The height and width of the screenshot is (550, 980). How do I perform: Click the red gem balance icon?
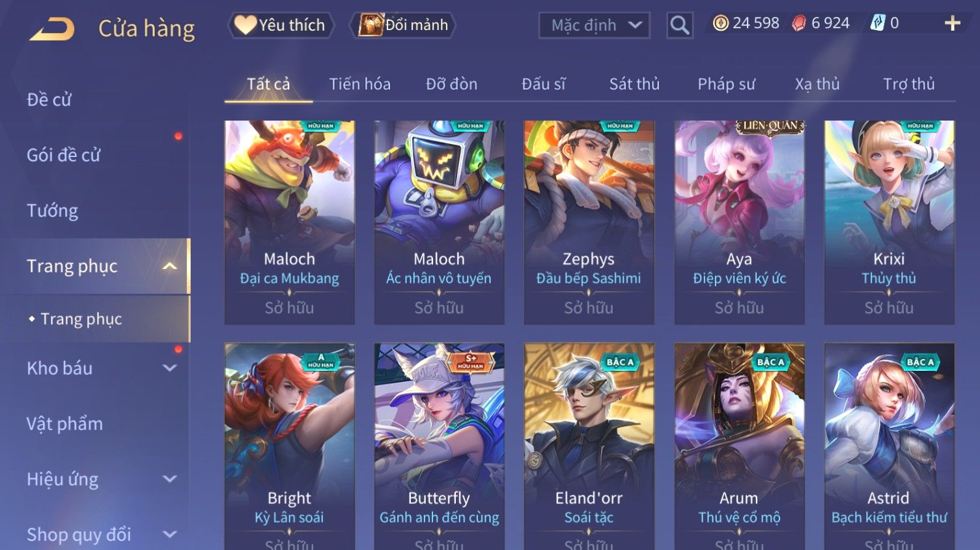(x=799, y=23)
